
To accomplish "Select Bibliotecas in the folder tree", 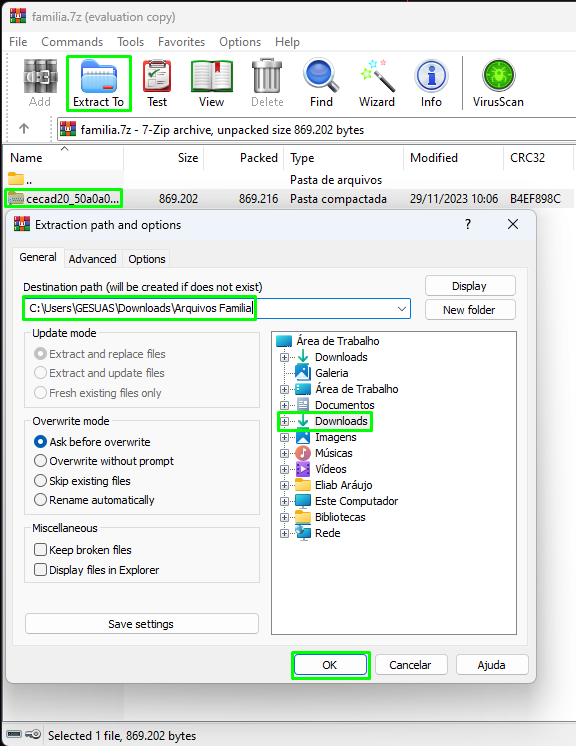I will click(340, 517).
